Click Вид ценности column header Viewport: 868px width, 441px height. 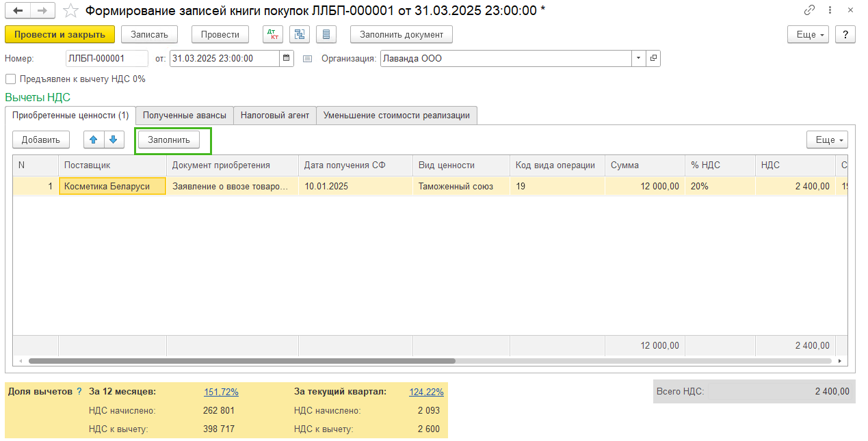(461, 165)
